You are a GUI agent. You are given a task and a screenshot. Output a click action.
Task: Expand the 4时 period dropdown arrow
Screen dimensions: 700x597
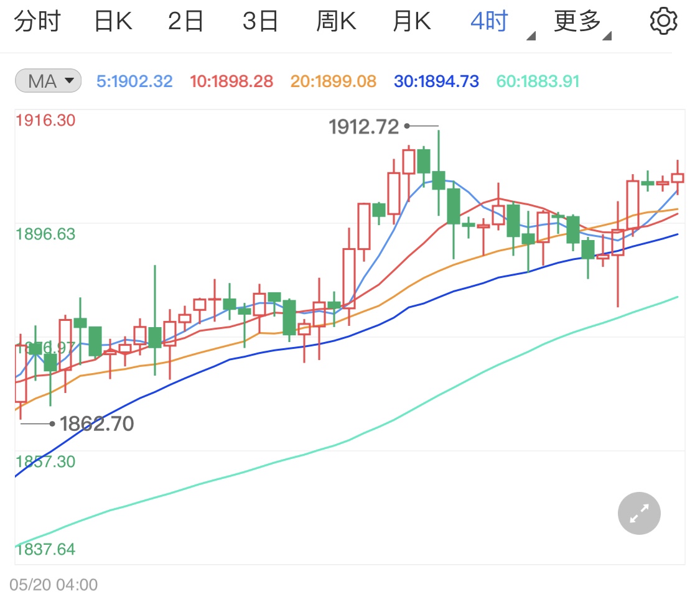[x=531, y=36]
